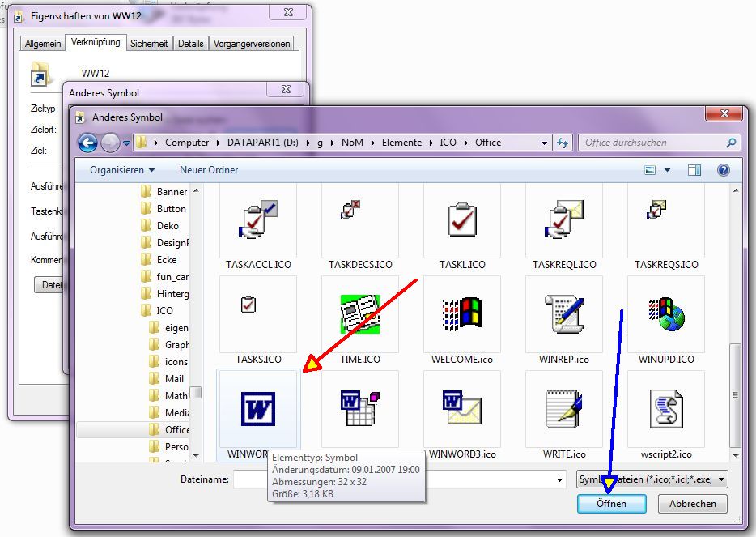Switch to the Sicherheit tab
The image size is (756, 537).
click(x=149, y=44)
